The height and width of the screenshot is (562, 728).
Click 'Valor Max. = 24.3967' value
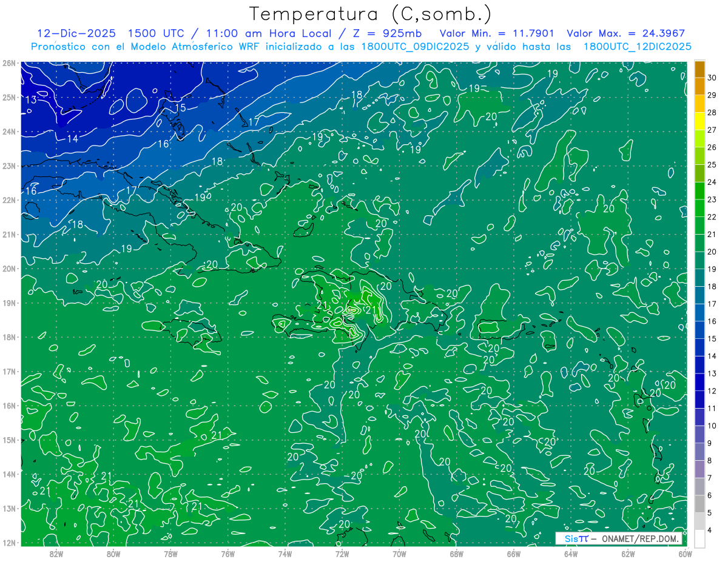[x=625, y=33]
